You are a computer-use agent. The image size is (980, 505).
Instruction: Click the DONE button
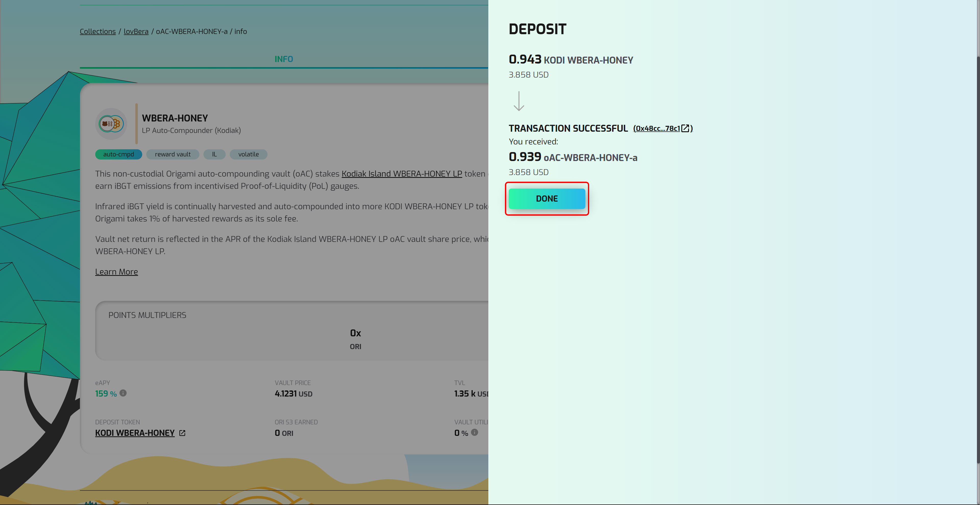[x=547, y=199]
